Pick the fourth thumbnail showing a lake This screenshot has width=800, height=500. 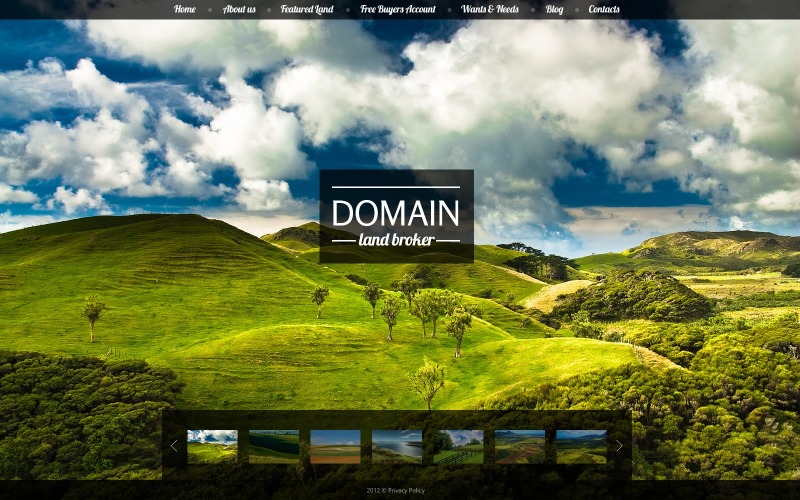tap(397, 446)
